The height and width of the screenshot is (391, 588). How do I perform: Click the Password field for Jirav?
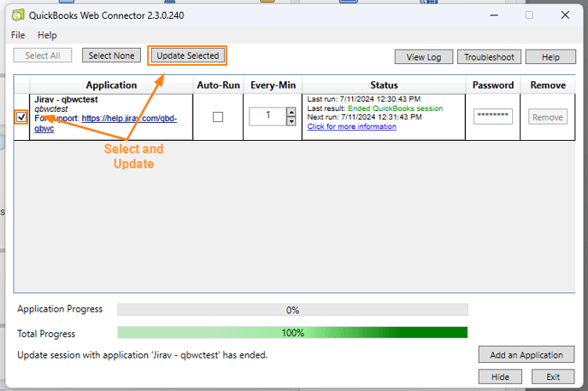[x=493, y=116]
